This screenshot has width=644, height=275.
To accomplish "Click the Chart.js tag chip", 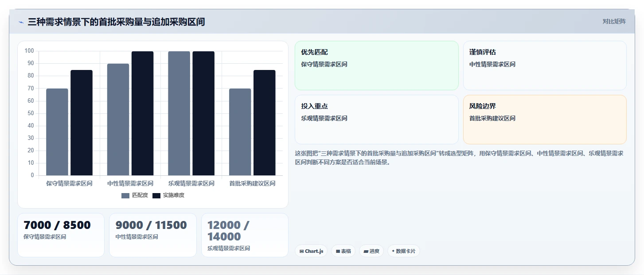I will pyautogui.click(x=311, y=251).
